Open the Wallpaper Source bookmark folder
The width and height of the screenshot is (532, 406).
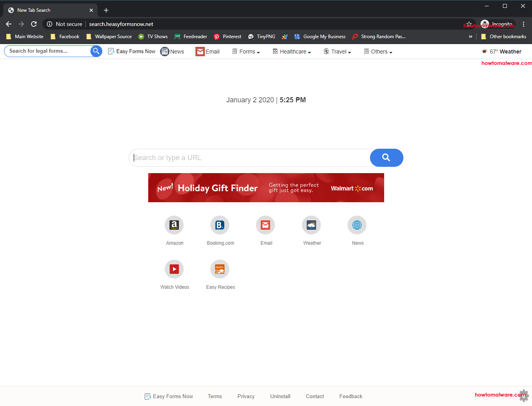tap(109, 37)
